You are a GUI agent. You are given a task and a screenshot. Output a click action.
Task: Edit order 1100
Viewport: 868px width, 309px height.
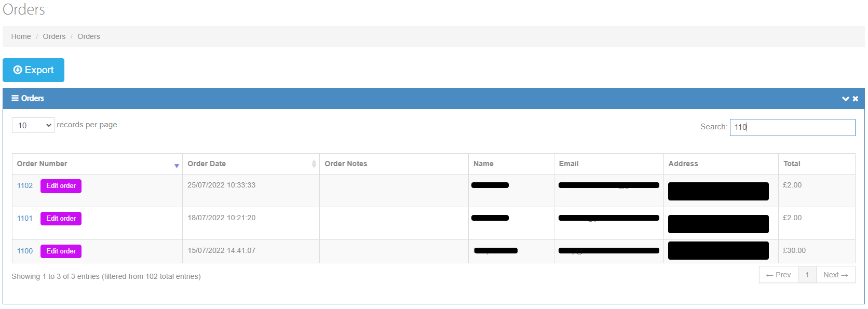click(x=61, y=251)
